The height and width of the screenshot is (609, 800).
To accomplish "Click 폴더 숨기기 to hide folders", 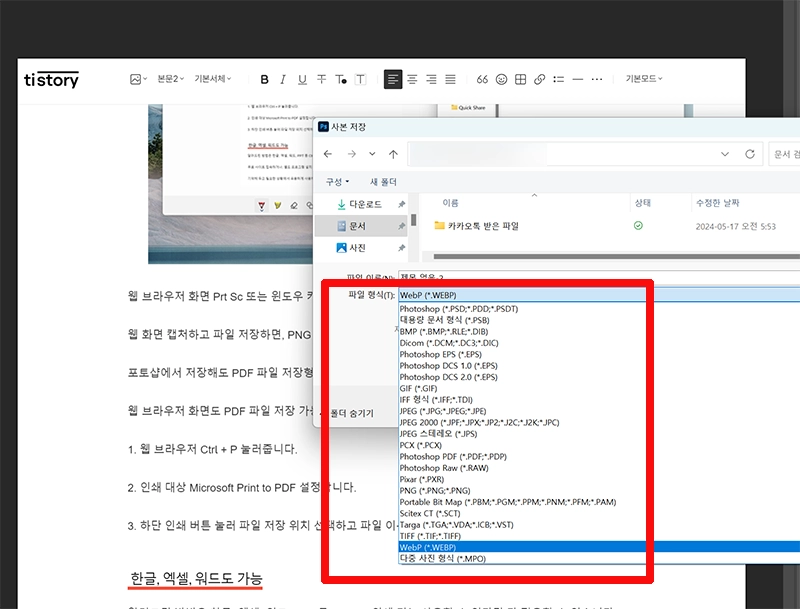I will (x=351, y=413).
